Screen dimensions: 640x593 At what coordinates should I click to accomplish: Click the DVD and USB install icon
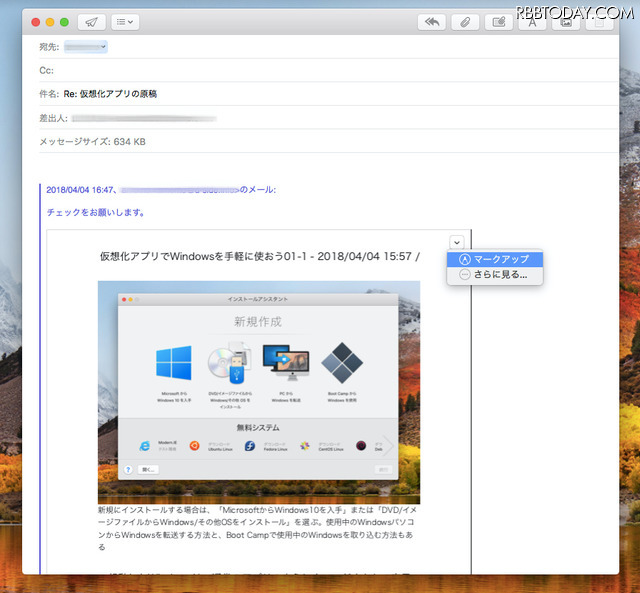230,363
